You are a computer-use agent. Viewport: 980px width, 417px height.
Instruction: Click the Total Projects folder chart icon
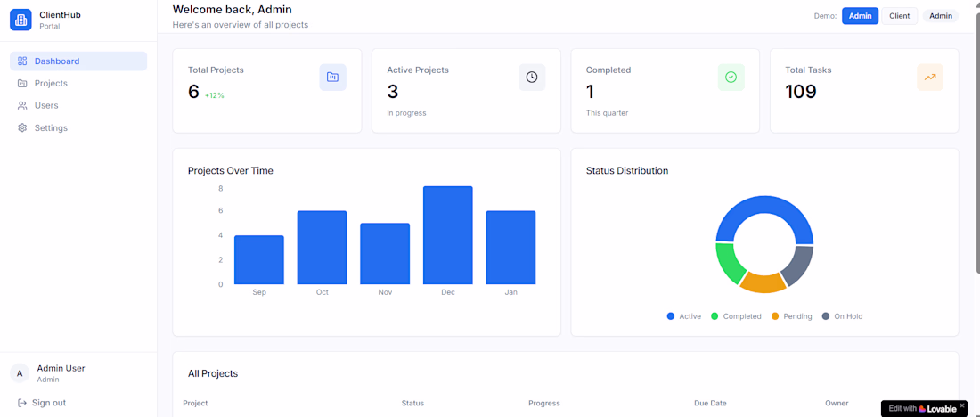[x=332, y=77]
